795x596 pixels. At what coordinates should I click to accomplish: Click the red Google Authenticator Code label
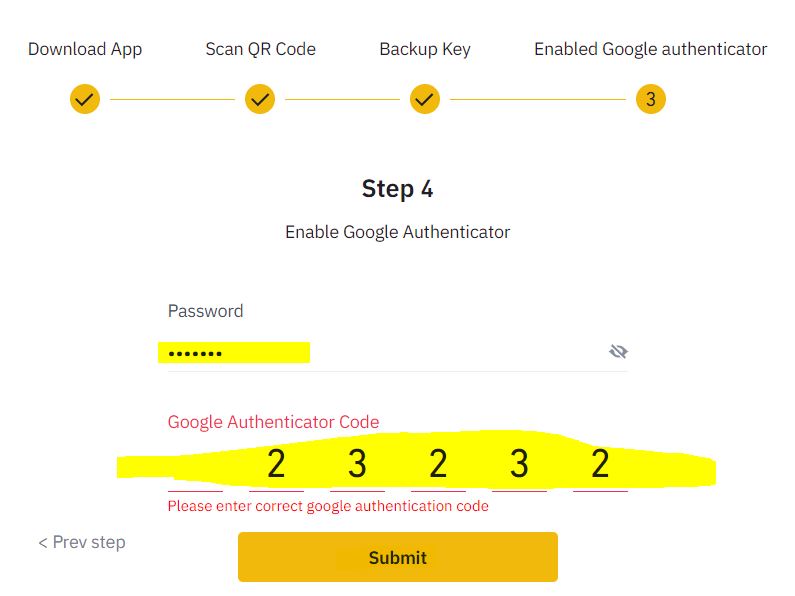point(273,422)
